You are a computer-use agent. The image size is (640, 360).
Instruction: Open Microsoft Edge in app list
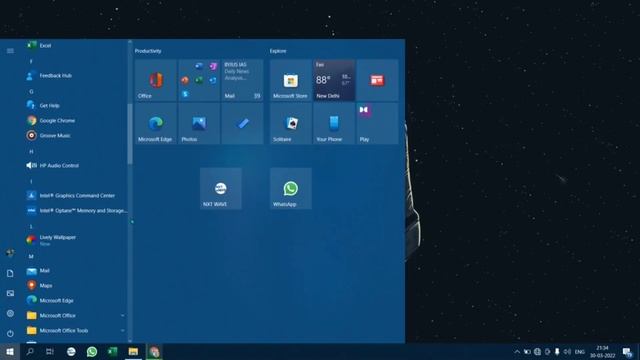(x=76, y=300)
